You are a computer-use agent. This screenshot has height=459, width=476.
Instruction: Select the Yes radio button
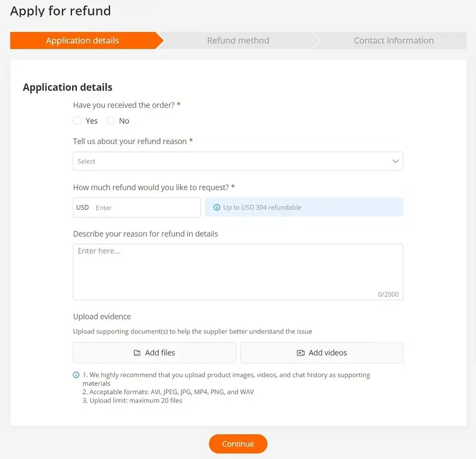[x=77, y=121]
